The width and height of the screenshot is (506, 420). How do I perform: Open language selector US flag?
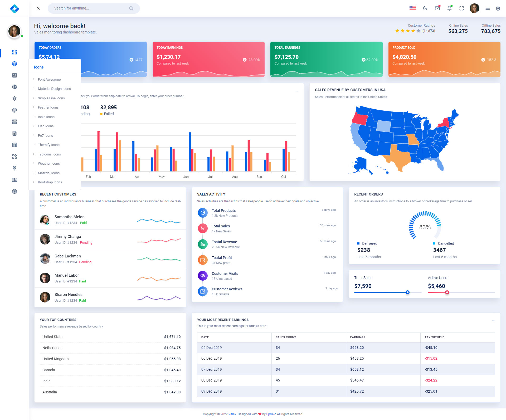412,8
